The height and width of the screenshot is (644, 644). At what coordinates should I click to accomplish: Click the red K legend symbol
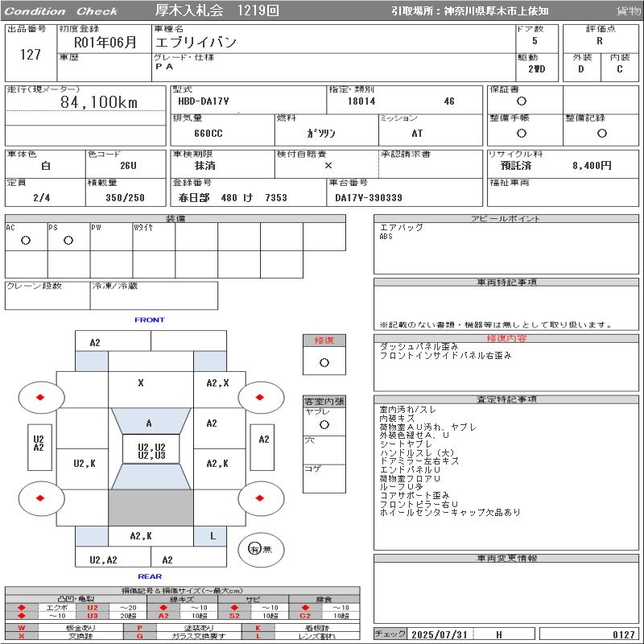coord(258,628)
